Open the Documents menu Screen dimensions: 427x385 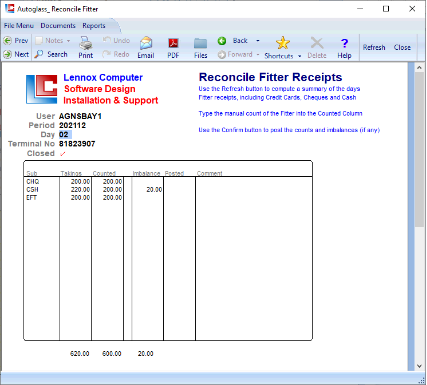[x=58, y=26]
